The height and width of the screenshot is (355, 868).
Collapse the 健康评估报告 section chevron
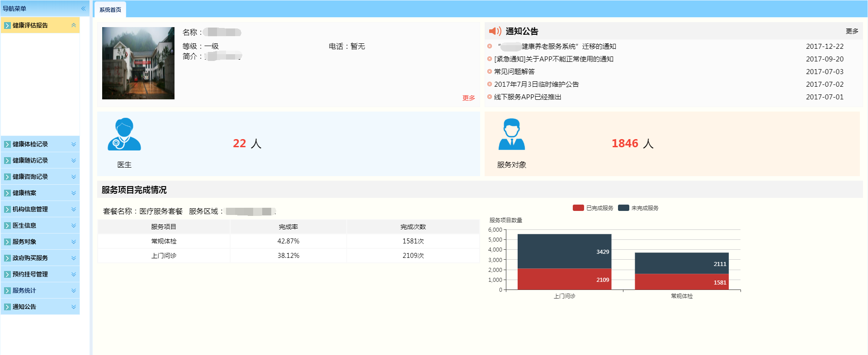click(74, 25)
